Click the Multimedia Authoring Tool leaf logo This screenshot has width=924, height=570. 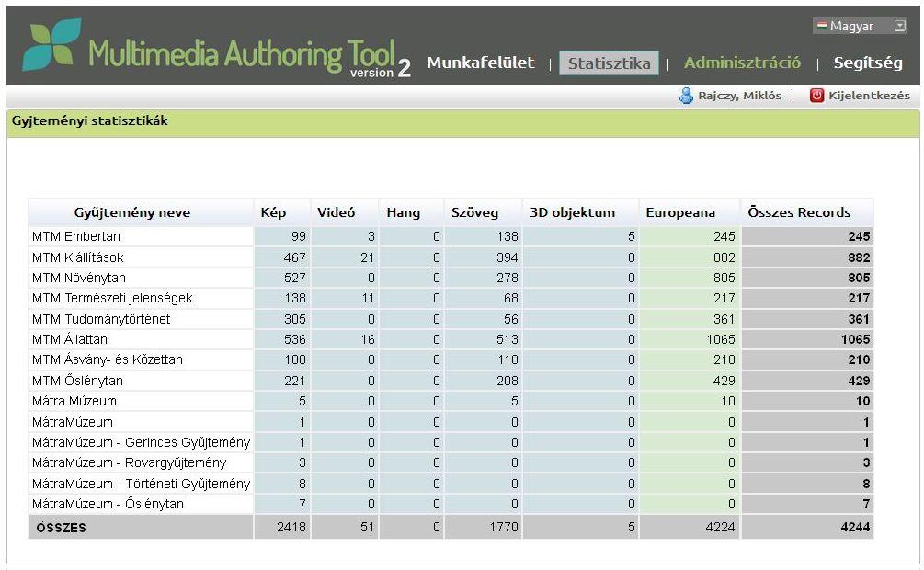coord(51,44)
